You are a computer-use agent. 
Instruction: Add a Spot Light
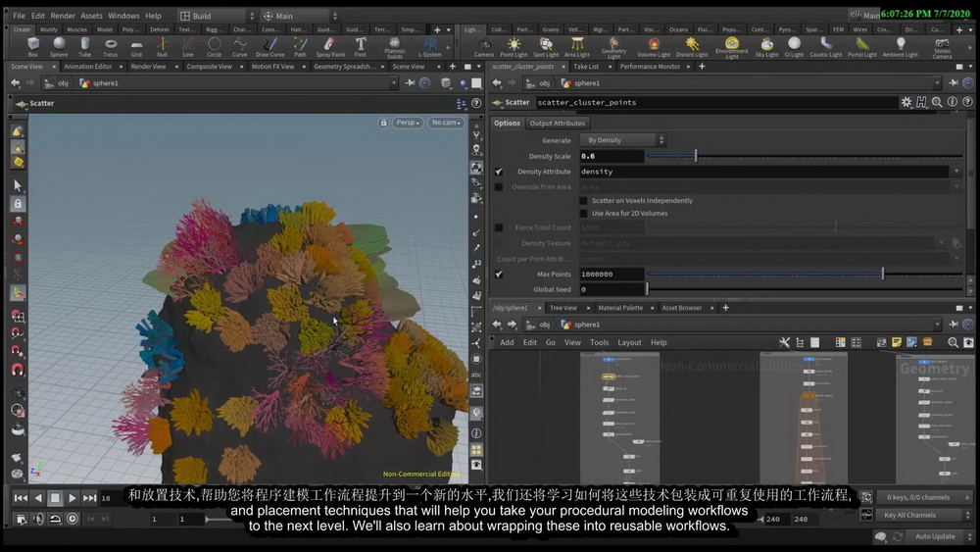(546, 47)
